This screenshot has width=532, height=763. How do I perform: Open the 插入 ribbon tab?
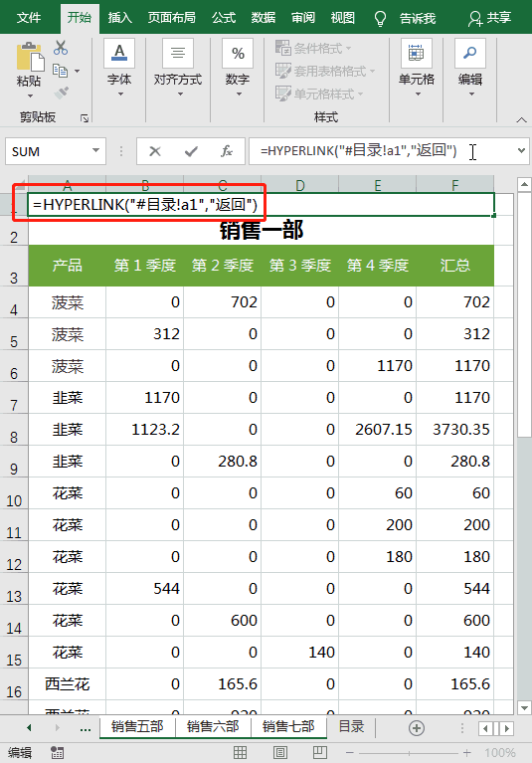click(x=120, y=18)
